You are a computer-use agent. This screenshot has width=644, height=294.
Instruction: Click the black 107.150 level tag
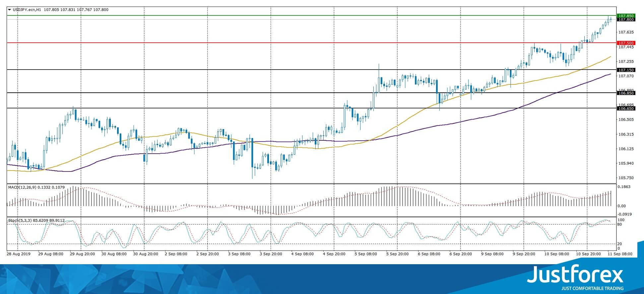pos(626,70)
